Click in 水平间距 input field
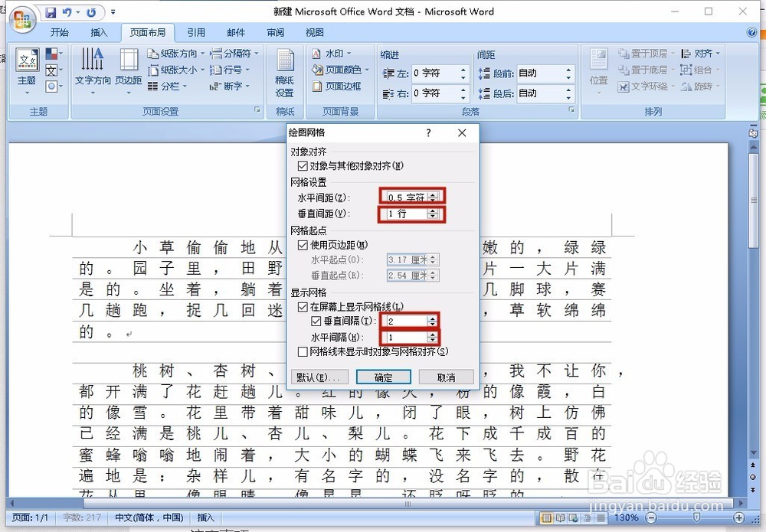 pyautogui.click(x=407, y=197)
